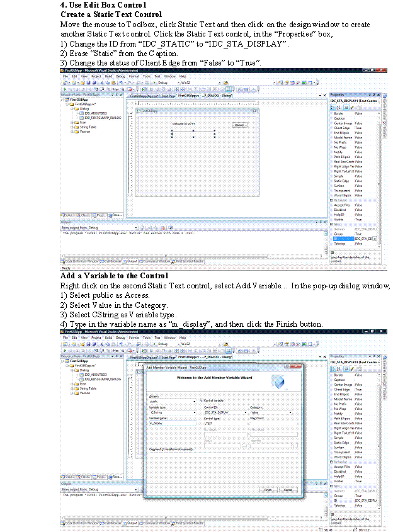This screenshot has width=393, height=532.
Task: Click Client Edge property row in first screenshot
Action: point(355,128)
